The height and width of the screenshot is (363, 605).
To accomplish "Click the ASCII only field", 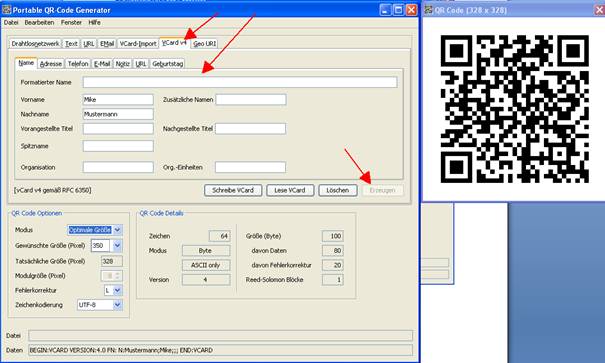I will click(x=206, y=265).
